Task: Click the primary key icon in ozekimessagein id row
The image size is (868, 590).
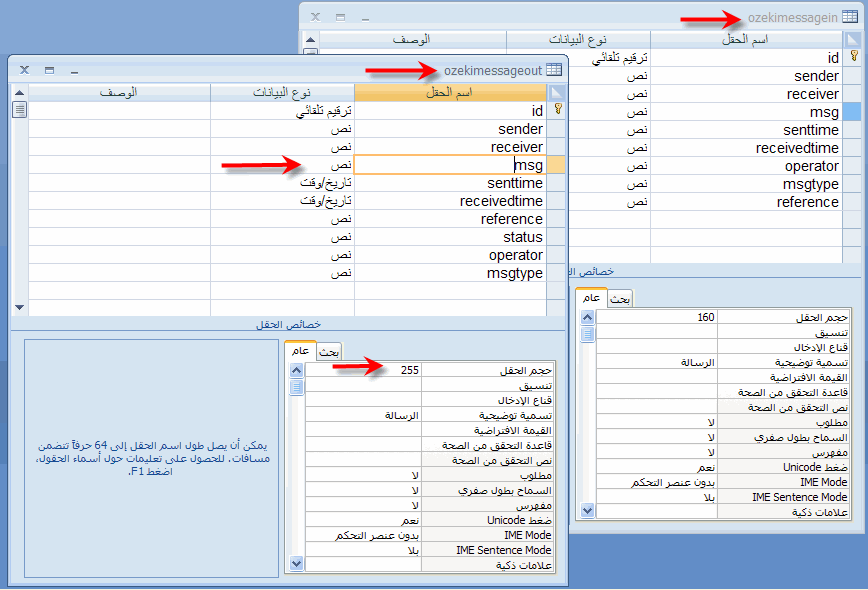Action: (854, 56)
